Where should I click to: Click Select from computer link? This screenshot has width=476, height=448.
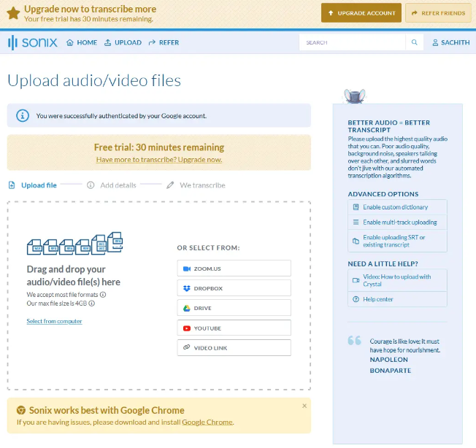(x=54, y=321)
